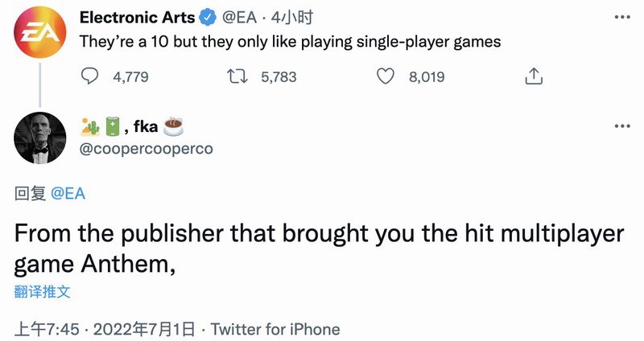
Task: Click 翻译推文 to translate the tweet
Action: pyautogui.click(x=42, y=290)
